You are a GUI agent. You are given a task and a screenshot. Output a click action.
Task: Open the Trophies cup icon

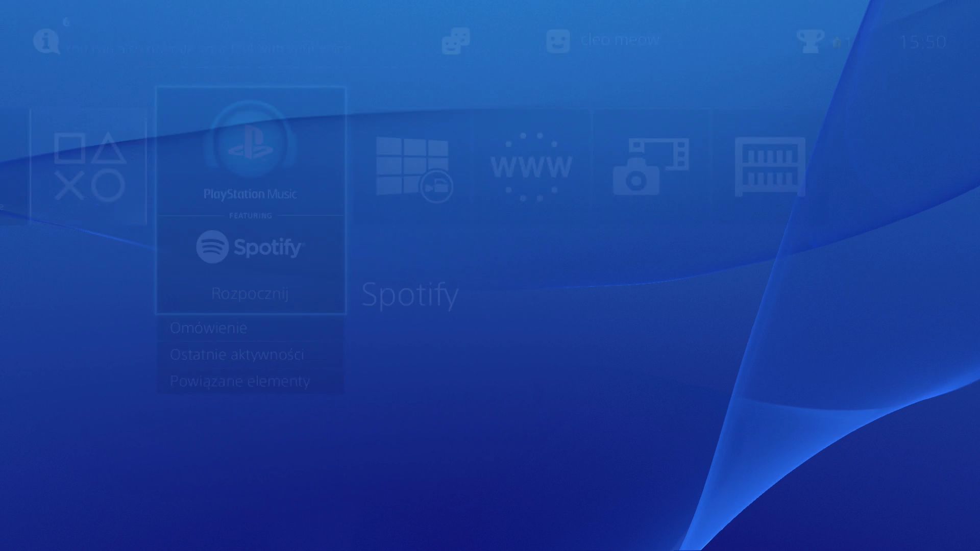[x=810, y=41]
